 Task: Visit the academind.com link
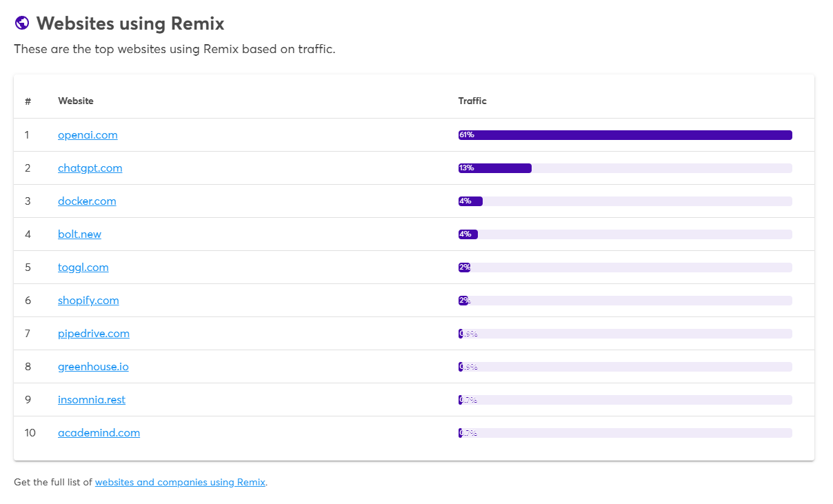(x=99, y=433)
